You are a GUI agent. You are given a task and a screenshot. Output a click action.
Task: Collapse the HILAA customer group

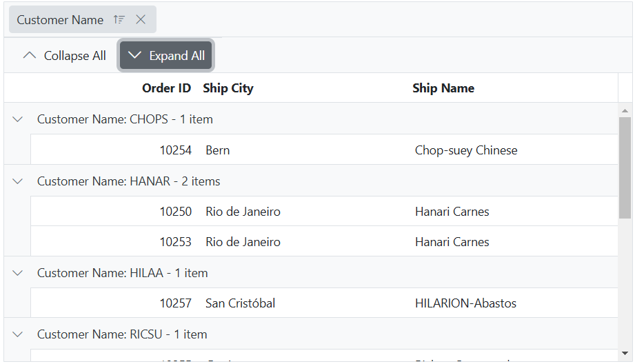pyautogui.click(x=18, y=273)
